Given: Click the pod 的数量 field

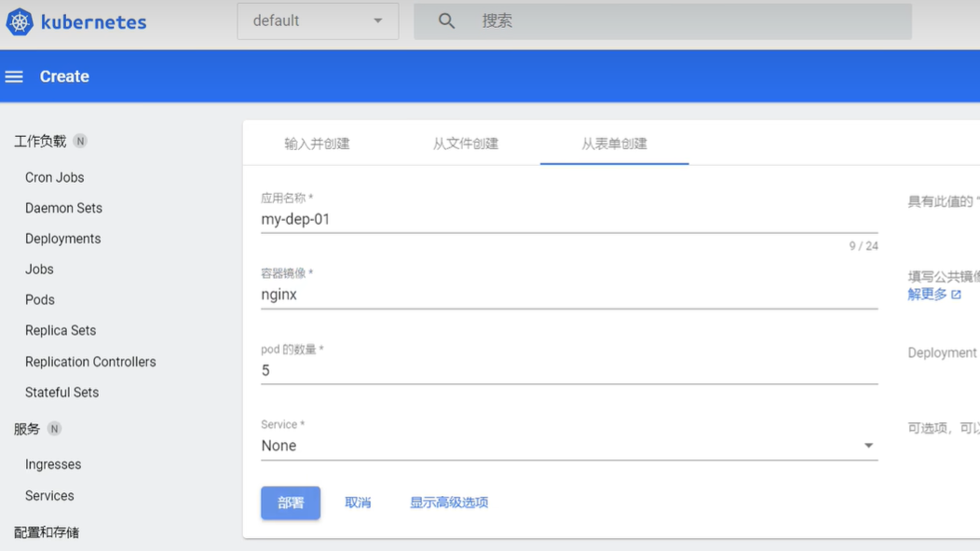Looking at the screenshot, I should [568, 370].
